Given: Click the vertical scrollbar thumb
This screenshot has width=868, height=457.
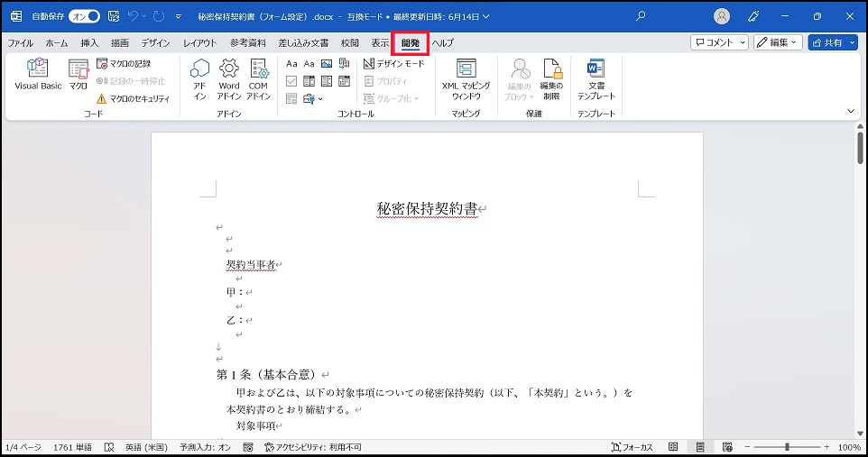Looking at the screenshot, I should pyautogui.click(x=860, y=147).
